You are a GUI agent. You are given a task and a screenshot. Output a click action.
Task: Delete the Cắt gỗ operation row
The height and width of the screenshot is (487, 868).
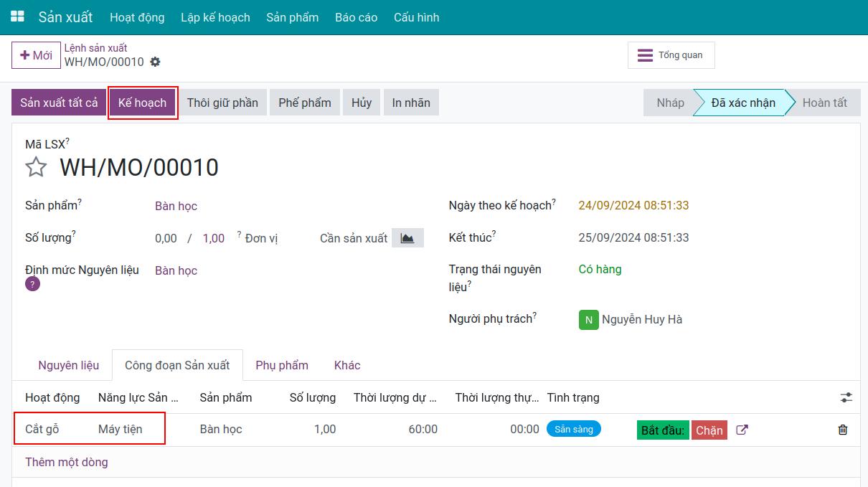click(x=843, y=430)
